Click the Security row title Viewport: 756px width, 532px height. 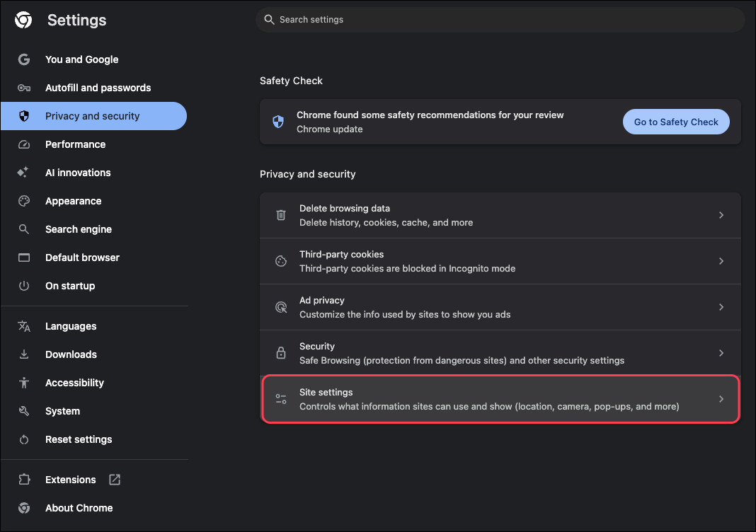[x=316, y=347]
